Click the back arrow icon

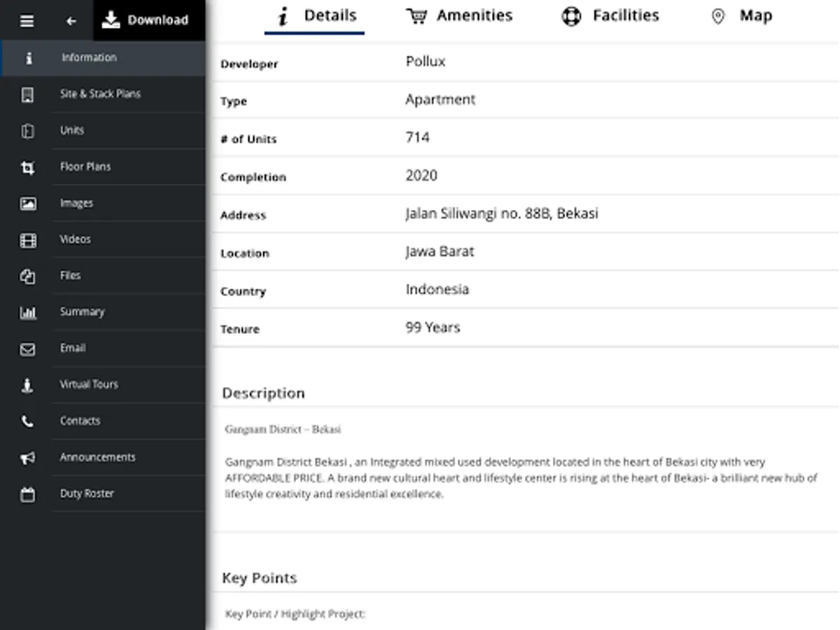pos(71,21)
